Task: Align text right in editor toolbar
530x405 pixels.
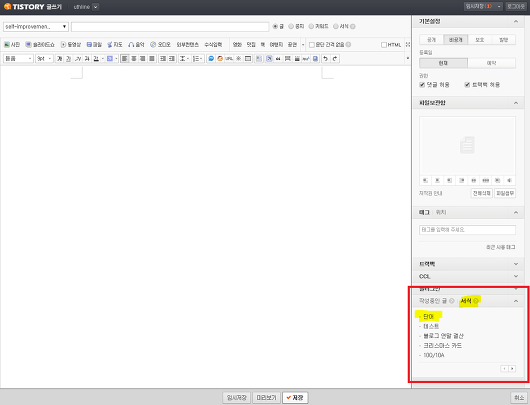Action: 143,59
